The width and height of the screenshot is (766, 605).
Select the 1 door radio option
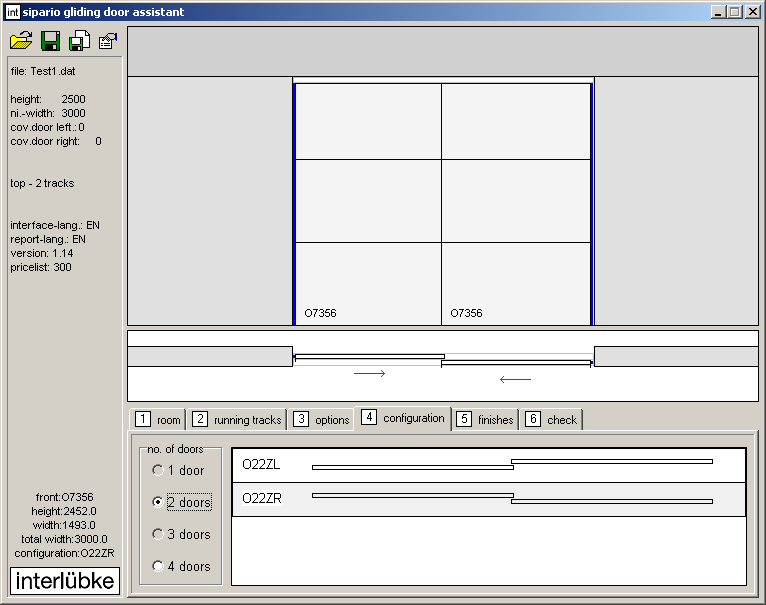tap(158, 470)
